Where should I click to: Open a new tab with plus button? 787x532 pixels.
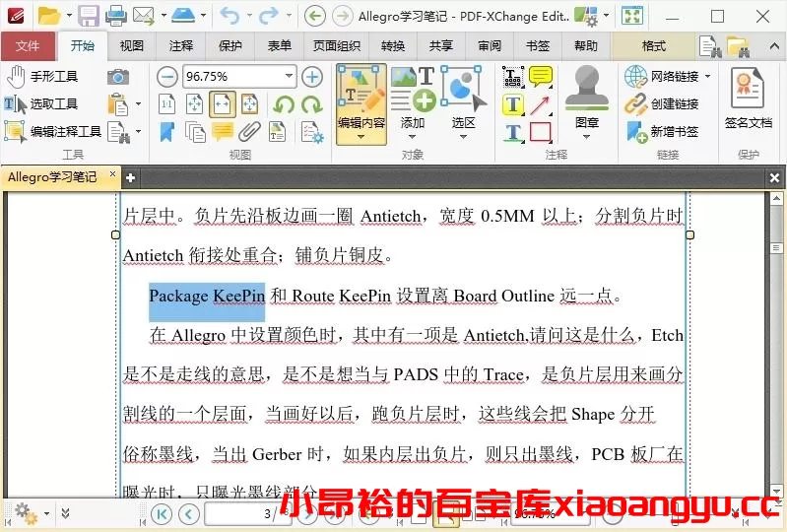(x=130, y=177)
